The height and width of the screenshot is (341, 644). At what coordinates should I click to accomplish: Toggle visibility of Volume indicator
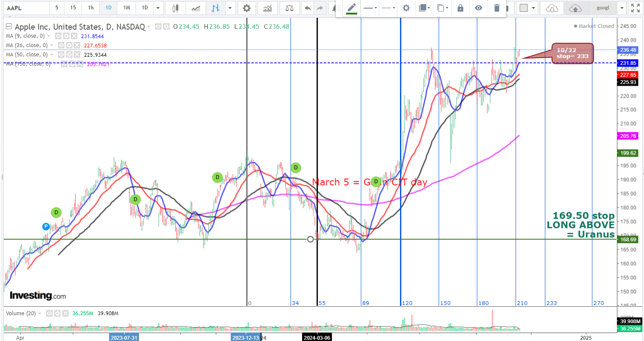49,313
